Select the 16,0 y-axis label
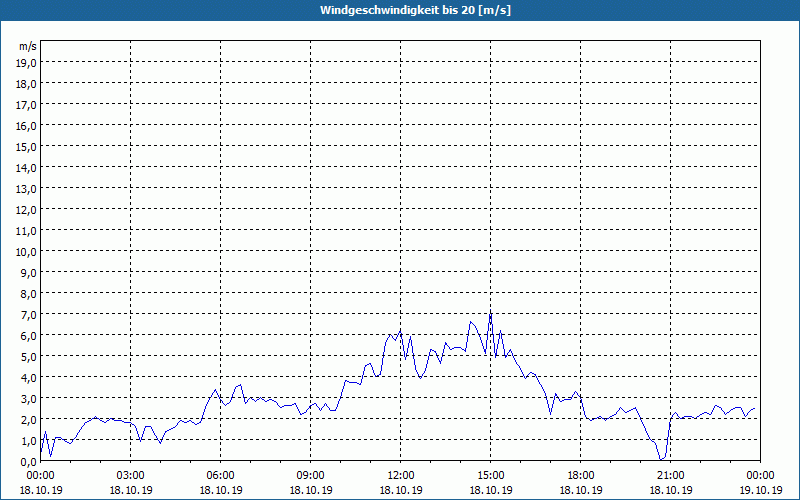This screenshot has width=800, height=500. click(28, 126)
